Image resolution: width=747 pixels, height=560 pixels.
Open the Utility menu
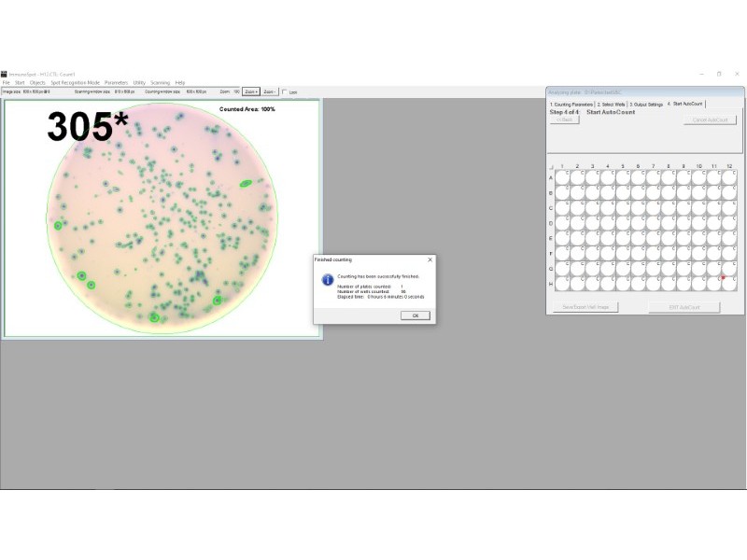click(x=140, y=81)
